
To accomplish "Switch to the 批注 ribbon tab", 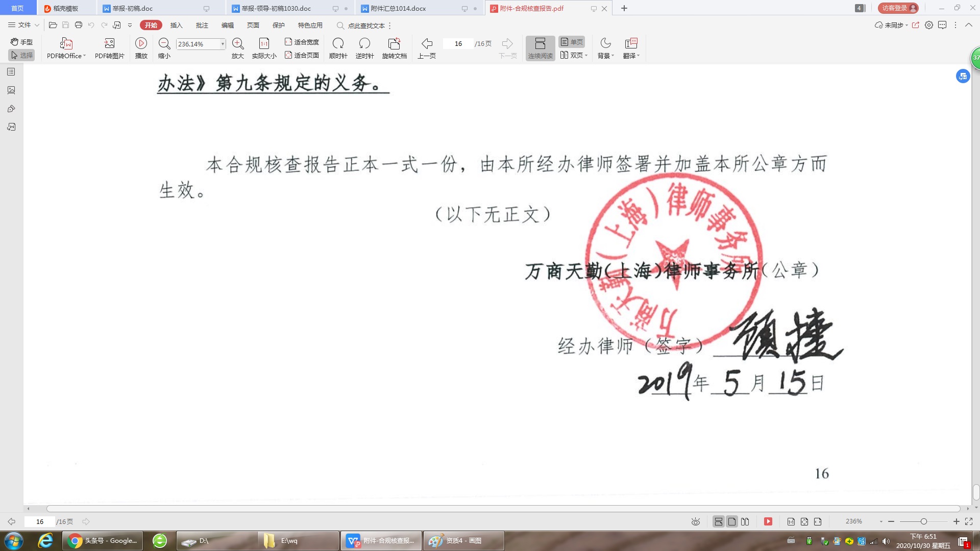I will tap(202, 25).
